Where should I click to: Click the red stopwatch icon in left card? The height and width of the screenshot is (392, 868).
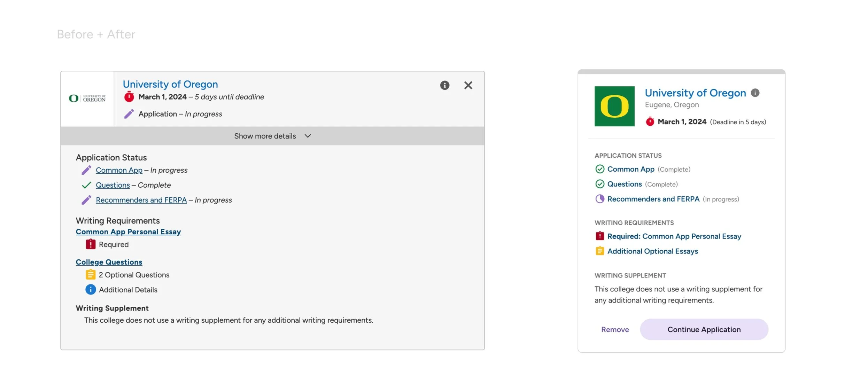point(129,97)
